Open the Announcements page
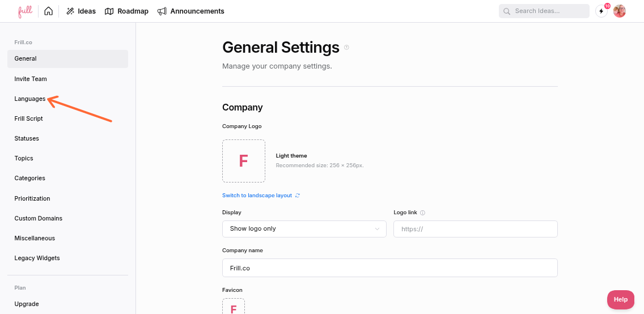 click(190, 11)
